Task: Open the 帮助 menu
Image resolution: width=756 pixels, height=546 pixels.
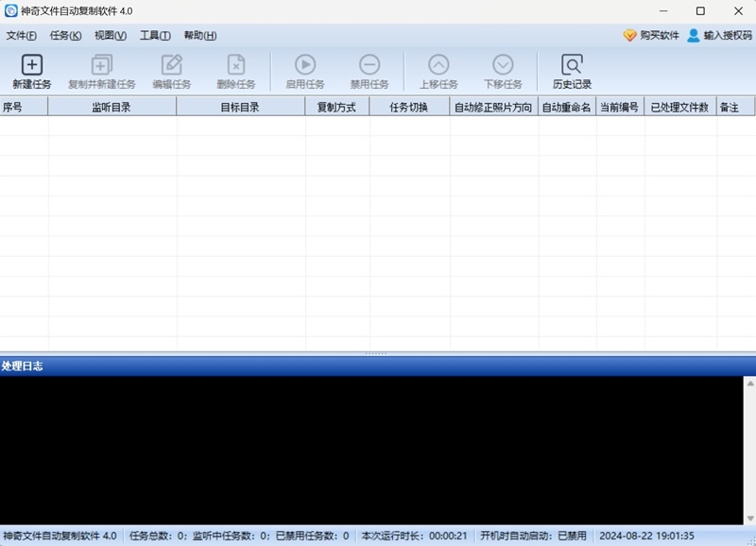Action: coord(200,35)
